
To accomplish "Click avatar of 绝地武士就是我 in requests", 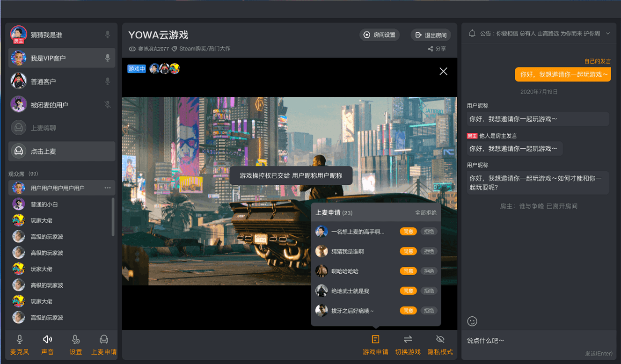I will [x=321, y=291].
